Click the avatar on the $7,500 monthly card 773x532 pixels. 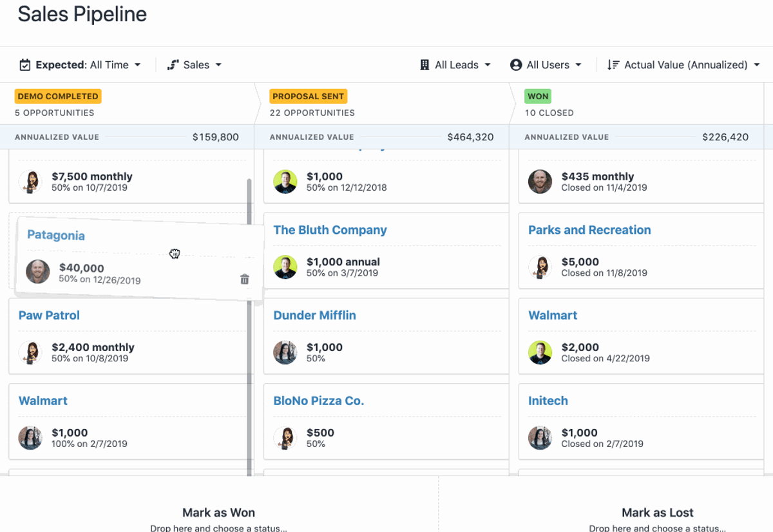(x=30, y=182)
